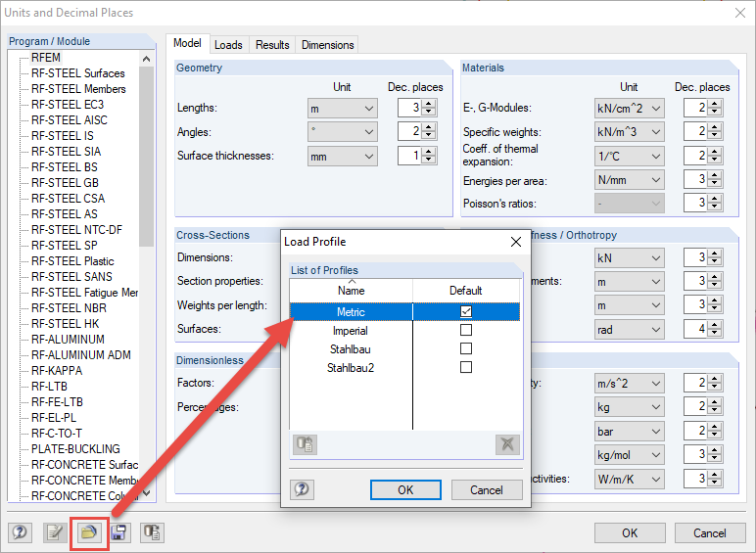Open the bar unit dropdown
756x553 pixels.
click(630, 431)
